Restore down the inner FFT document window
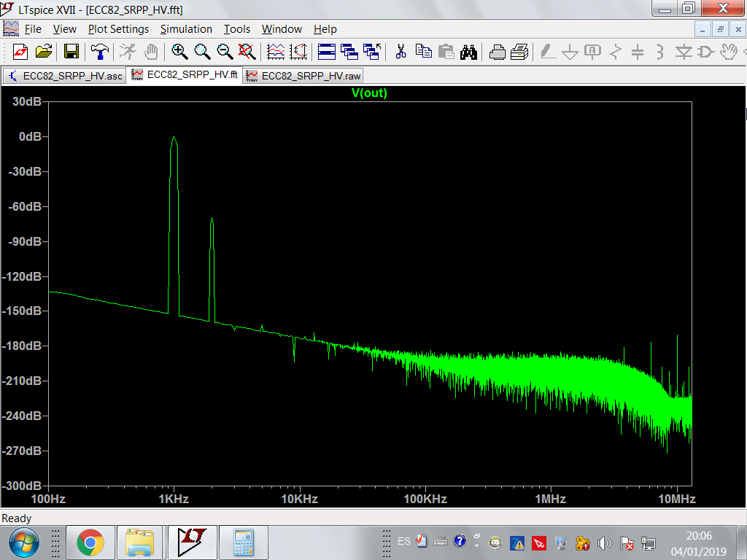Screen dimensions: 747x560 coord(720,29)
